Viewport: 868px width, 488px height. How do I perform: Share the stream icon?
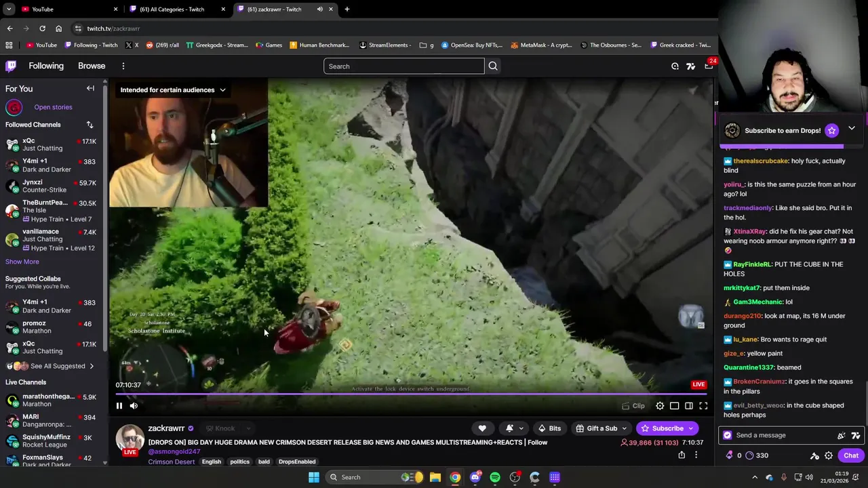point(682,455)
